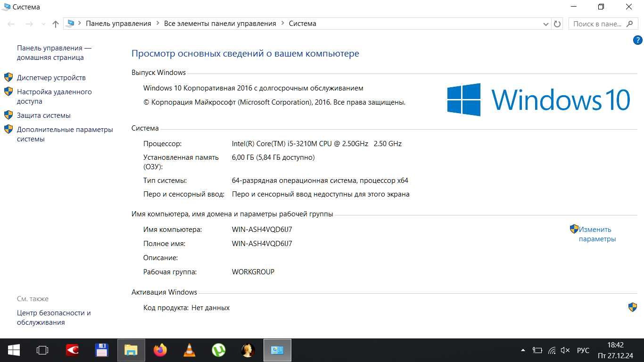Click the shield icon in Активация Windows row

point(633,307)
